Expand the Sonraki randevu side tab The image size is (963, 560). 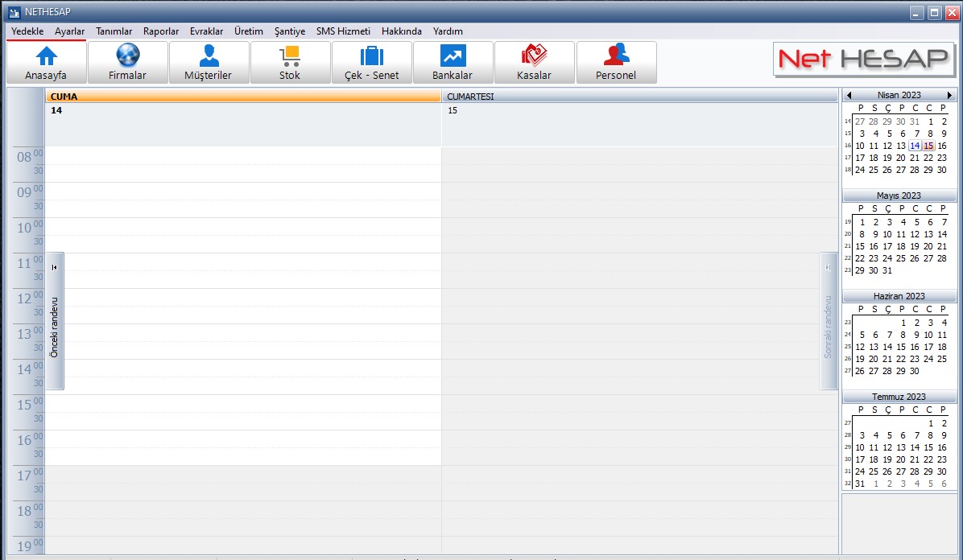pyautogui.click(x=829, y=322)
